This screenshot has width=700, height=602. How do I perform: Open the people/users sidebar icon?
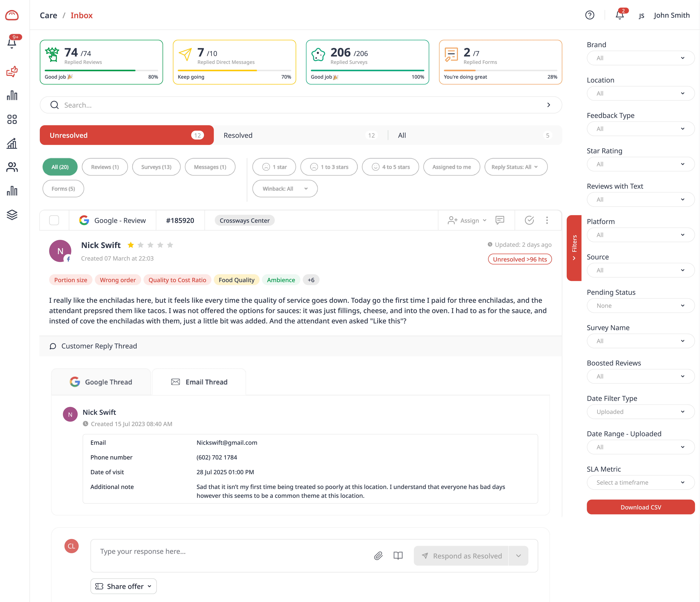[x=12, y=167]
